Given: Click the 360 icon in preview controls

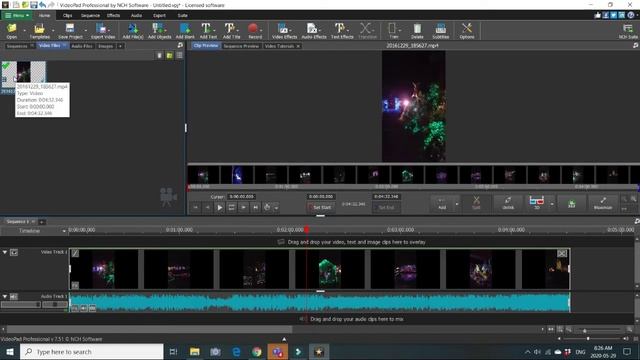Looking at the screenshot, I should [571, 203].
